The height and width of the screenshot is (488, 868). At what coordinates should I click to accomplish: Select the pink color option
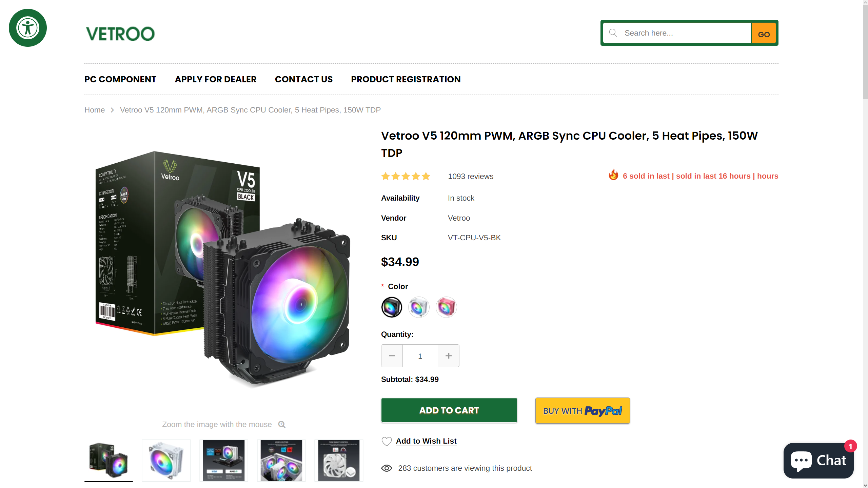click(x=446, y=307)
